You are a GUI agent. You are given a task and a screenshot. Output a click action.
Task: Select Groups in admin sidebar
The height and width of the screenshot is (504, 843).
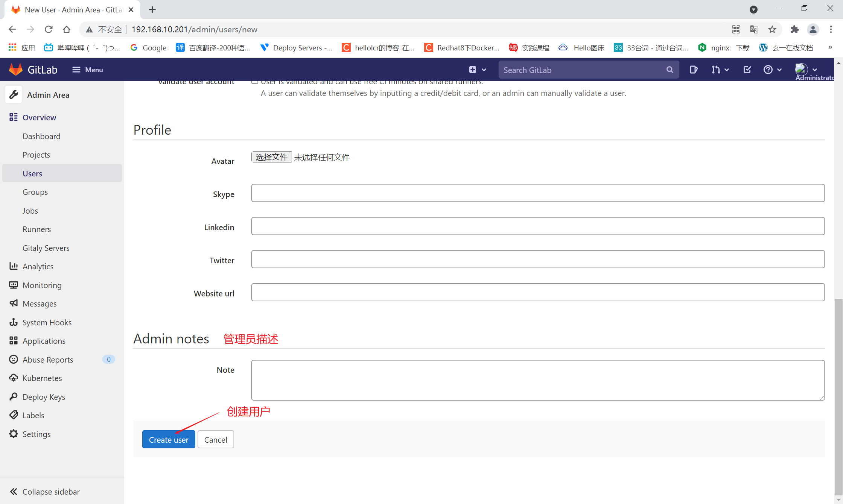click(x=35, y=192)
